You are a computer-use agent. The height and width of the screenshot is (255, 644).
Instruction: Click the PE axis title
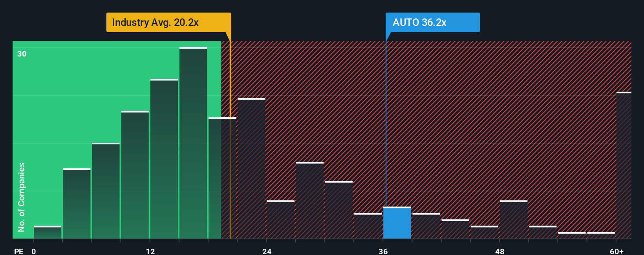tap(18, 251)
